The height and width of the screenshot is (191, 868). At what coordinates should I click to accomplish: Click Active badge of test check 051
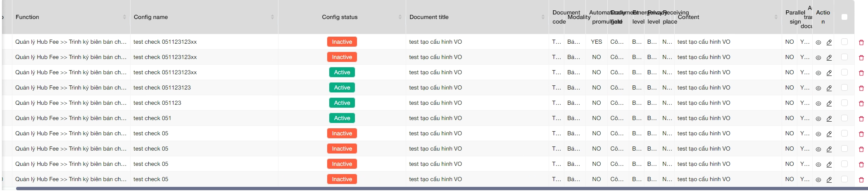pyautogui.click(x=342, y=118)
